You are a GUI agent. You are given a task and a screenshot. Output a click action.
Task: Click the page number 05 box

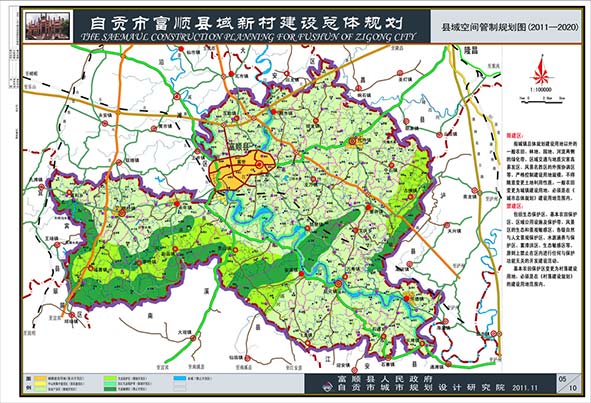pos(563,379)
